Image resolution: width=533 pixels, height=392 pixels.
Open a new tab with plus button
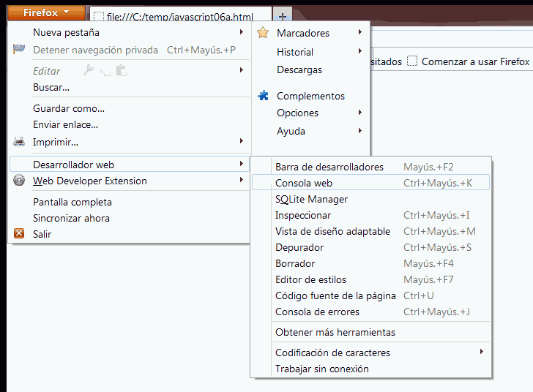[282, 15]
